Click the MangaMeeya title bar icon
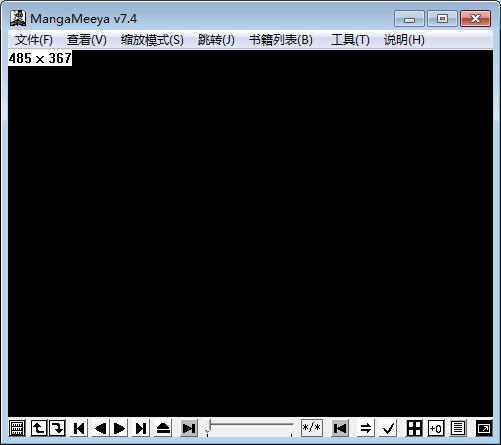 18,18
